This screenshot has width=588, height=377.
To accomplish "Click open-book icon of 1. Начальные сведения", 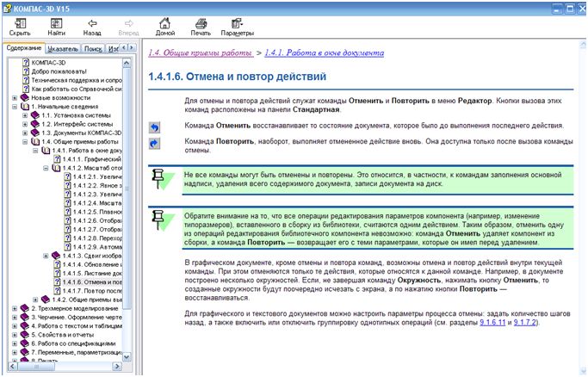I will (x=25, y=107).
